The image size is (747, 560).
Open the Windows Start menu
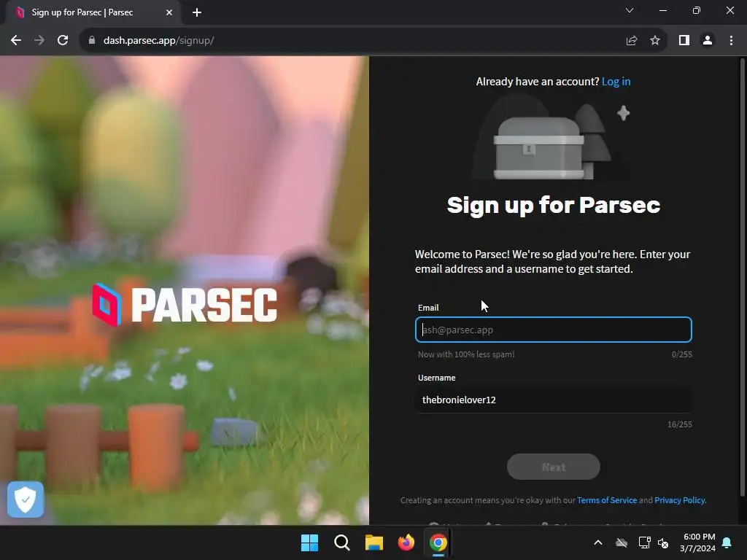[x=309, y=542]
